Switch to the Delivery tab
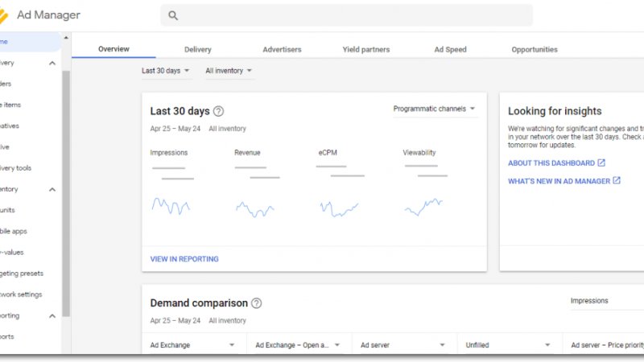Image resolution: width=644 pixels, height=362 pixels. (x=197, y=50)
